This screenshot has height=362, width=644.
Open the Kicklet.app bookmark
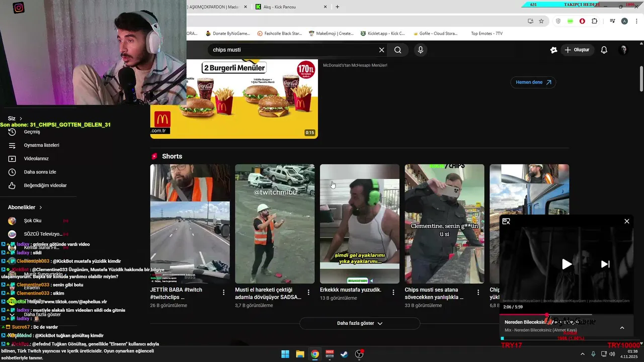[383, 33]
